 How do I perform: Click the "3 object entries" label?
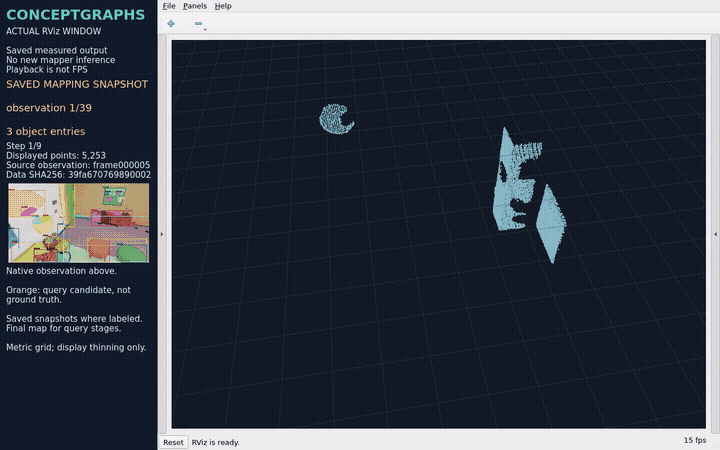(x=45, y=131)
